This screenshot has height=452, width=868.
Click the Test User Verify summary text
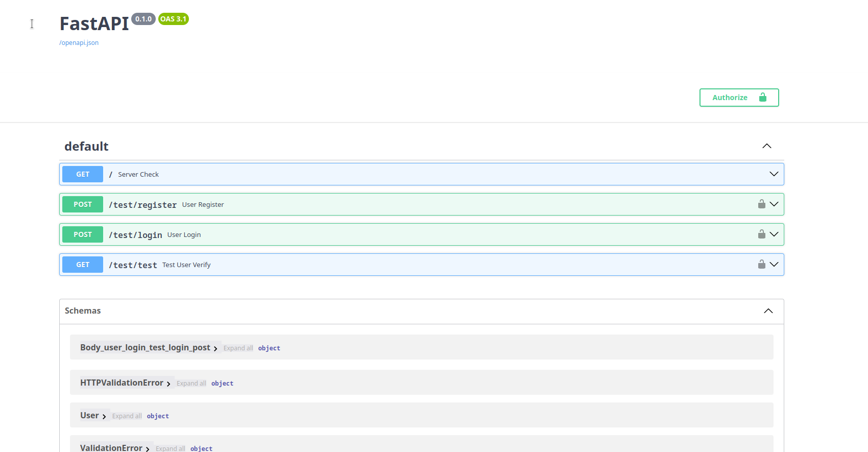point(186,265)
